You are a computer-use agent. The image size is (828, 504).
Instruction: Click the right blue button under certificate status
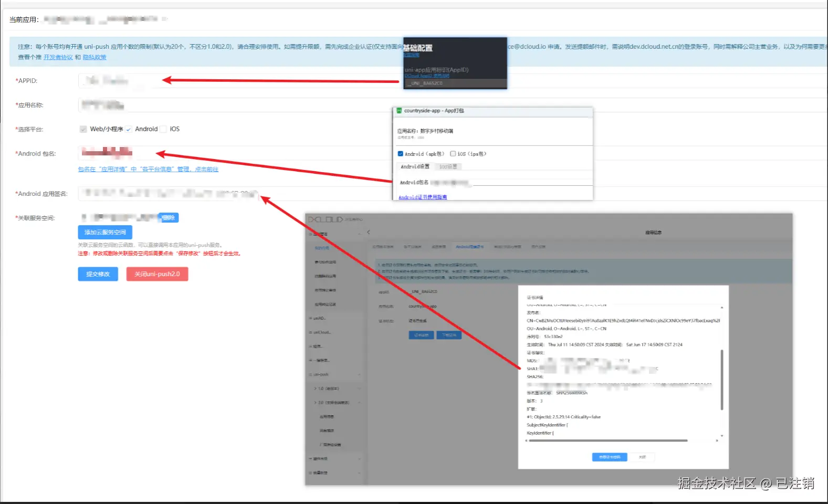coord(449,335)
